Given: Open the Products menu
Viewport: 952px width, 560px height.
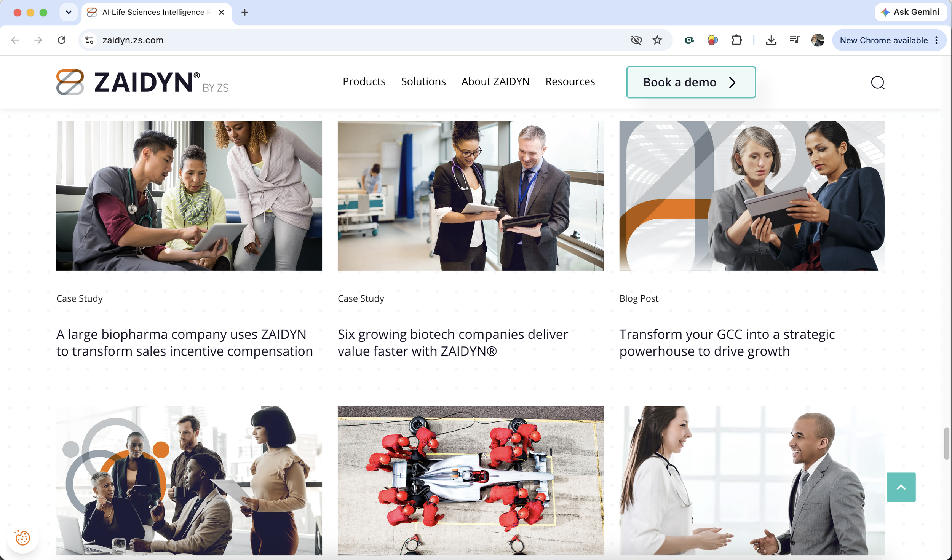Looking at the screenshot, I should click(364, 81).
